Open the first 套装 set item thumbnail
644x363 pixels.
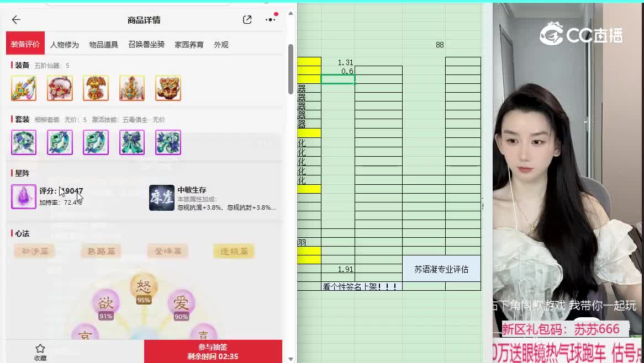tap(24, 142)
